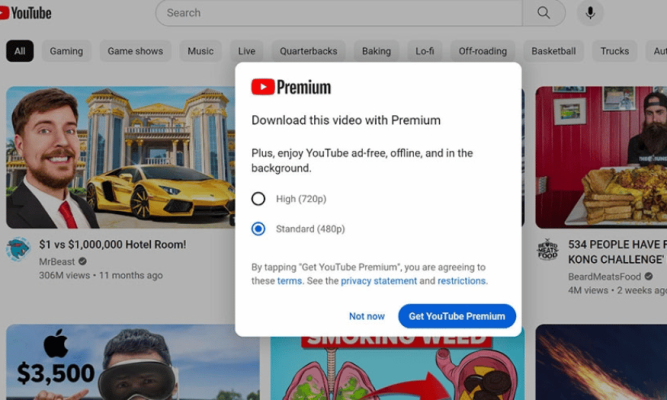Choose the Music category chip
The image size is (667, 400).
[x=200, y=51]
